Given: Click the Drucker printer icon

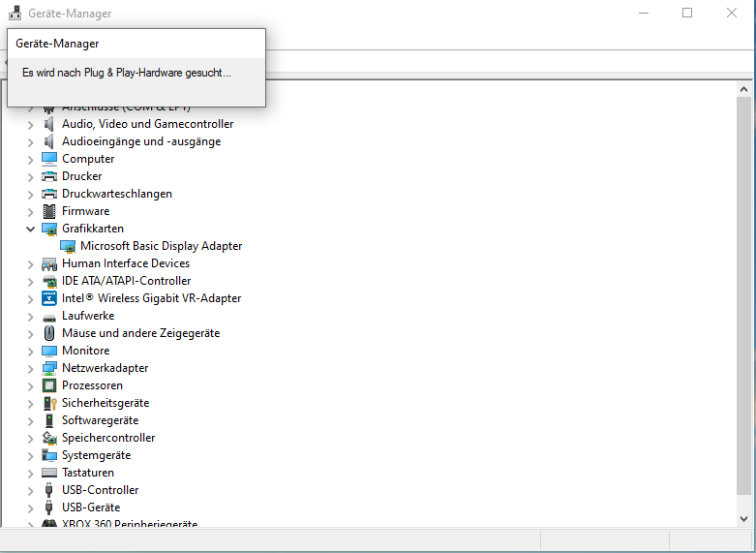Looking at the screenshot, I should pos(49,176).
